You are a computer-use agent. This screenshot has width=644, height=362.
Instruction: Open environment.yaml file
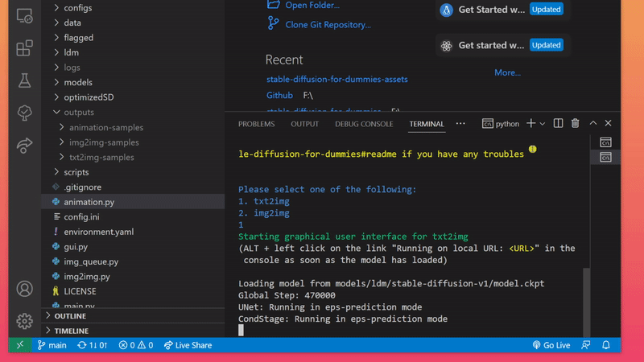pos(98,232)
